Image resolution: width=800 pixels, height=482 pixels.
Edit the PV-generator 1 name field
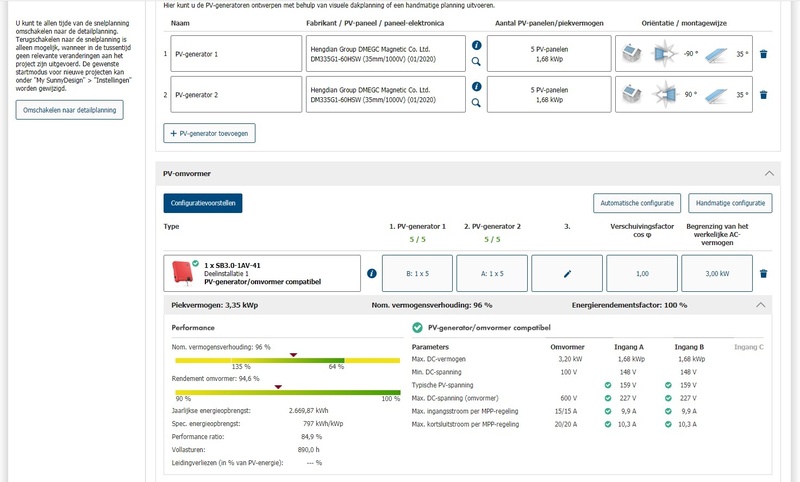235,54
